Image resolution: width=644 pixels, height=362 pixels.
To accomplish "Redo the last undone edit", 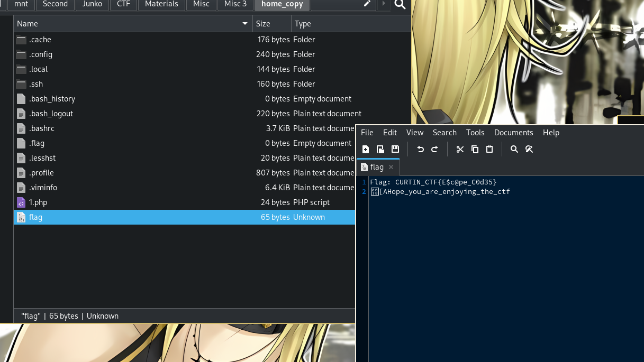I will (434, 150).
